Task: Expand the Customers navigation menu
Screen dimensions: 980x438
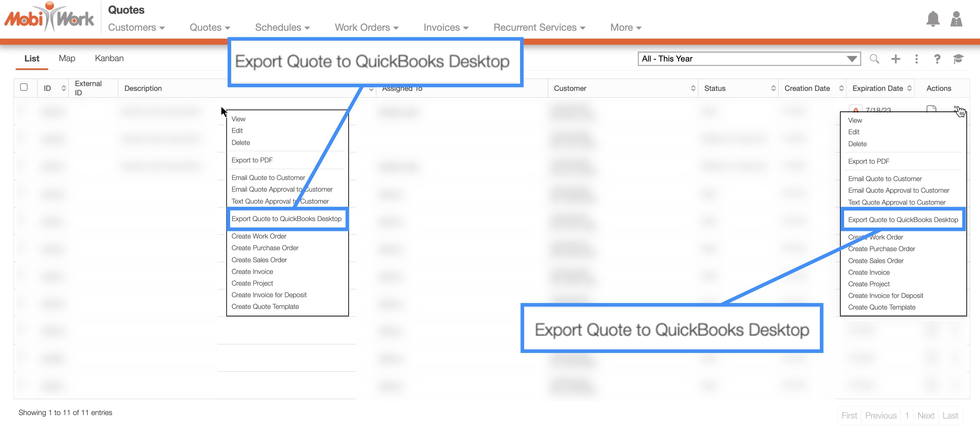Action: coord(136,27)
